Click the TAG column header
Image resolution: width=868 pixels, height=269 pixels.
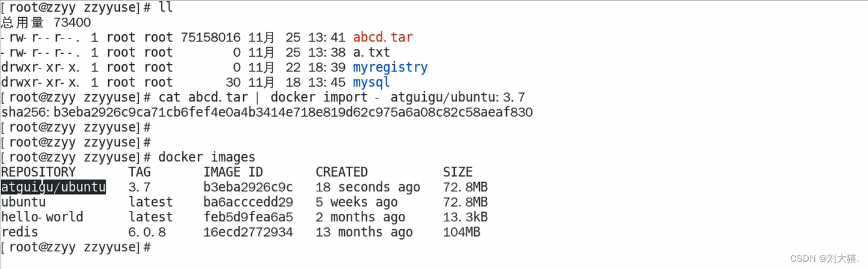click(x=139, y=172)
